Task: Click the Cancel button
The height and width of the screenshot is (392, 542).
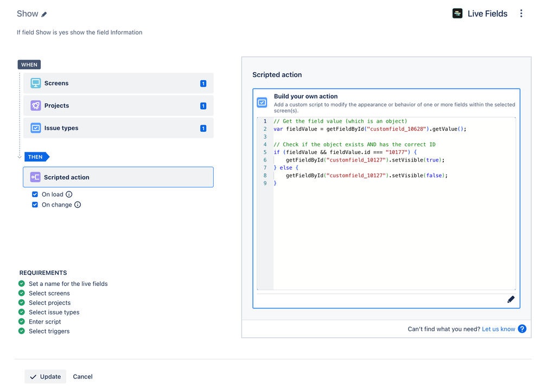Action: tap(82, 377)
